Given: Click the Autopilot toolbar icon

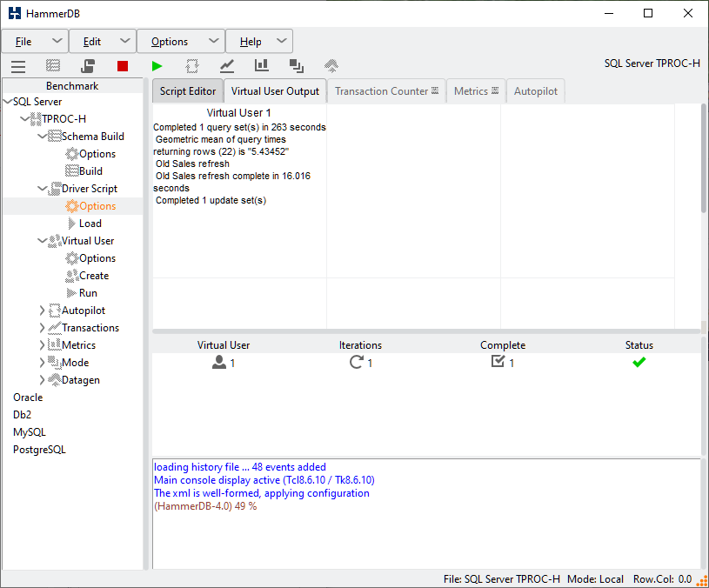Looking at the screenshot, I should (192, 66).
